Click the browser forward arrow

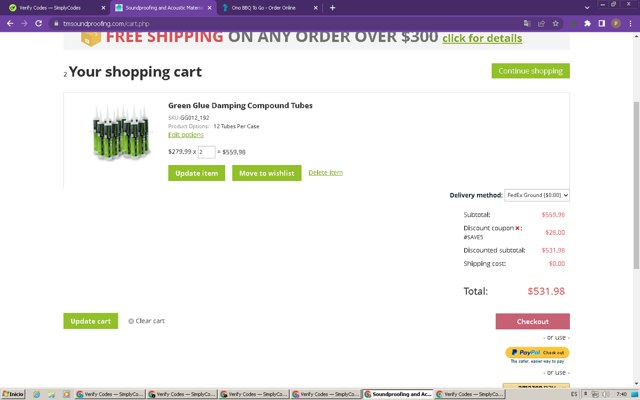tap(24, 24)
